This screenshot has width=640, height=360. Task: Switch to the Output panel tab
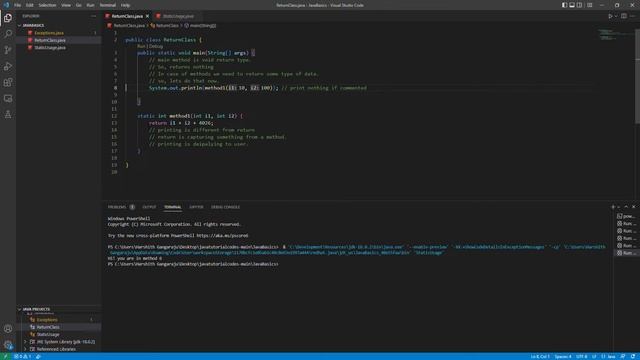pos(149,207)
